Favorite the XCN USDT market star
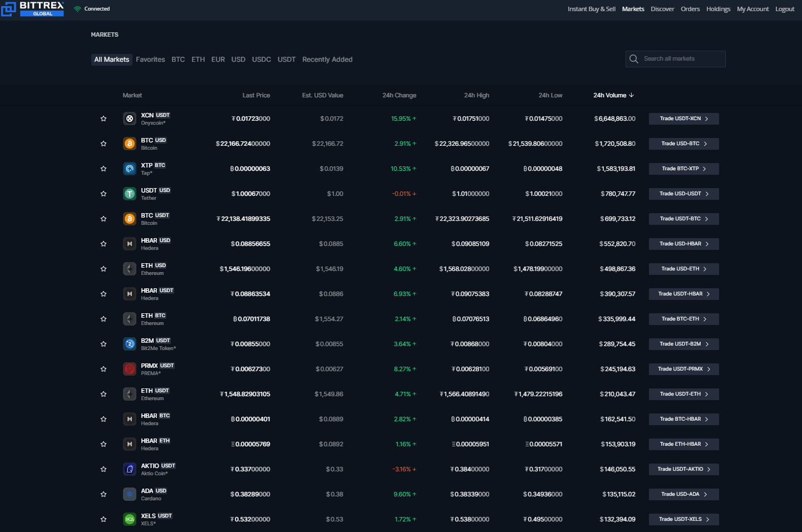802x532 pixels. pyautogui.click(x=104, y=119)
